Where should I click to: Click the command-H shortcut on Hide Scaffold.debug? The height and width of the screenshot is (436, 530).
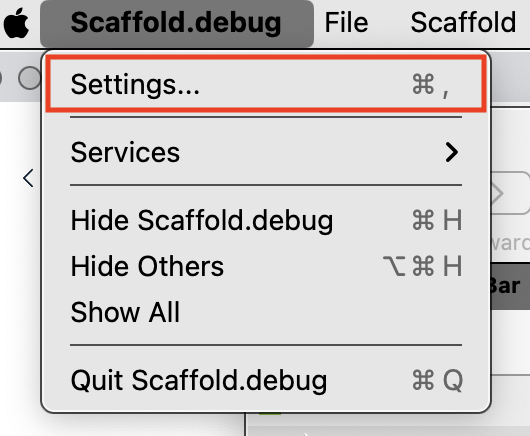click(x=437, y=220)
